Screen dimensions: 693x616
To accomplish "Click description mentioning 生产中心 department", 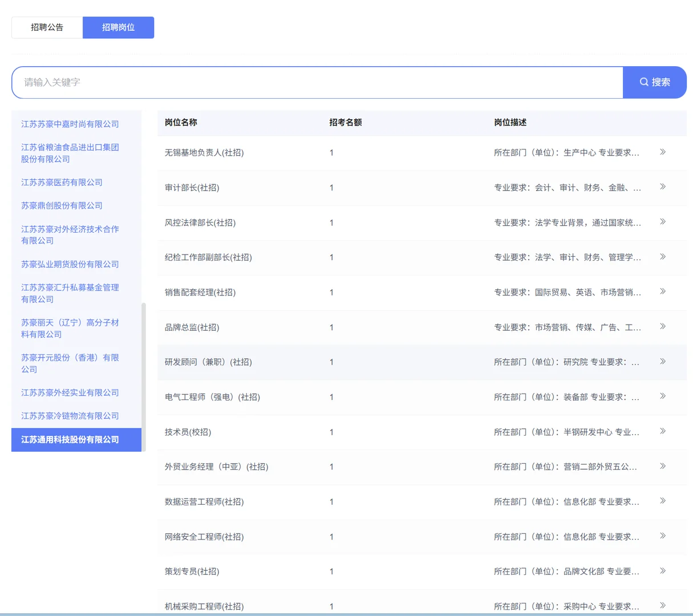I will click(x=567, y=152).
